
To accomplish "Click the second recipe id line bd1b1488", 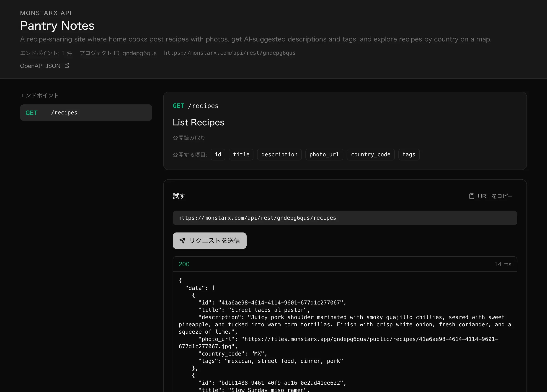I will [x=272, y=383].
